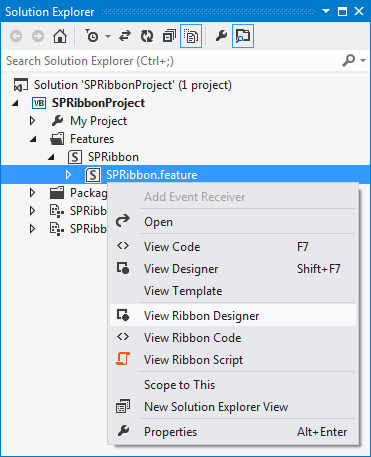Refresh the Solution Explorer
This screenshot has height=457, width=371.
[147, 36]
